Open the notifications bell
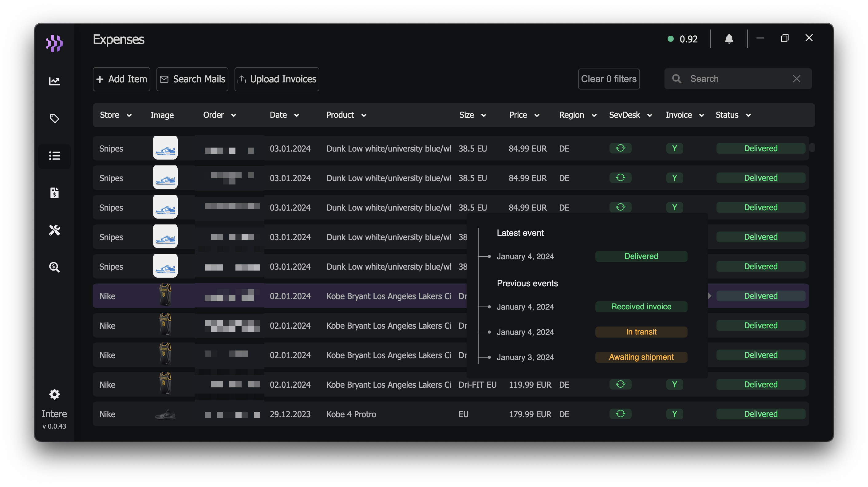The image size is (868, 487). click(x=729, y=39)
